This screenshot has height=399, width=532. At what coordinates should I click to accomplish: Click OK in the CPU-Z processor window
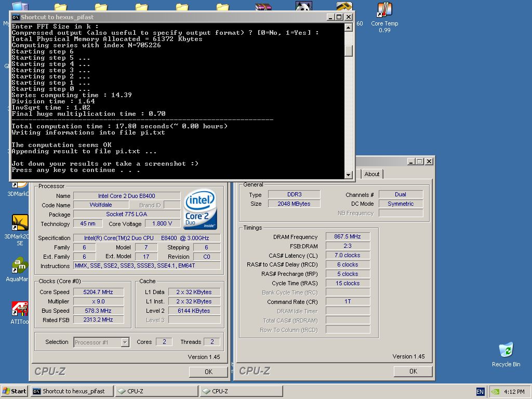tap(208, 372)
